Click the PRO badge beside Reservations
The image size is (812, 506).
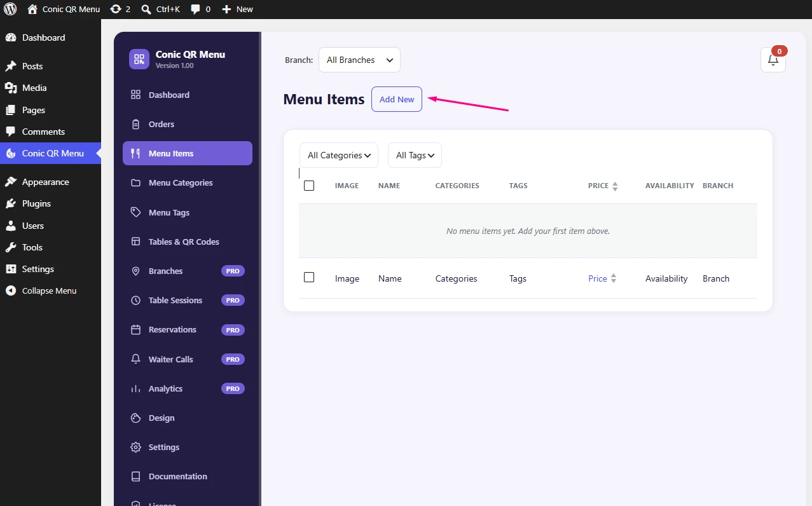(233, 330)
